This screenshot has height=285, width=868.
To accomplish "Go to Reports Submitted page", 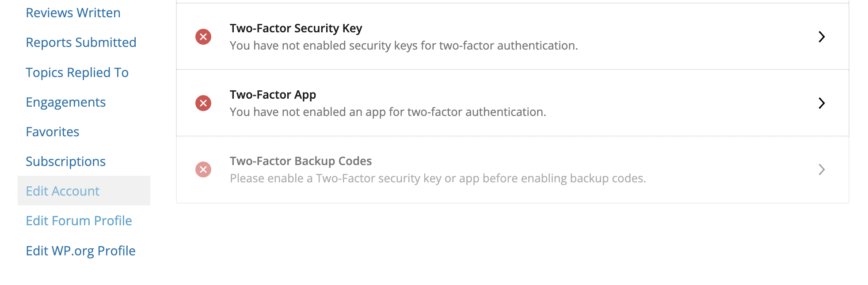I will click(81, 42).
